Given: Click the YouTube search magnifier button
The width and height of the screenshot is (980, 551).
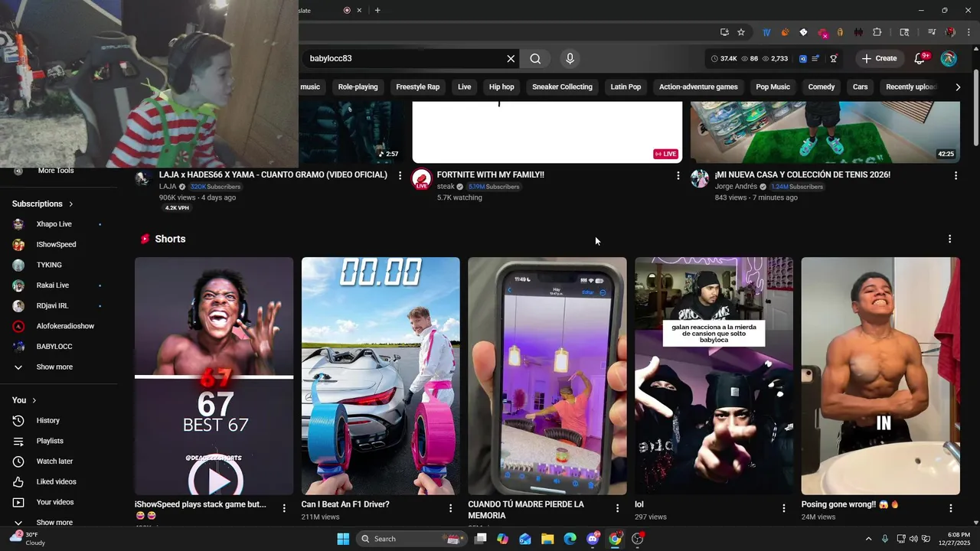Looking at the screenshot, I should pyautogui.click(x=535, y=59).
